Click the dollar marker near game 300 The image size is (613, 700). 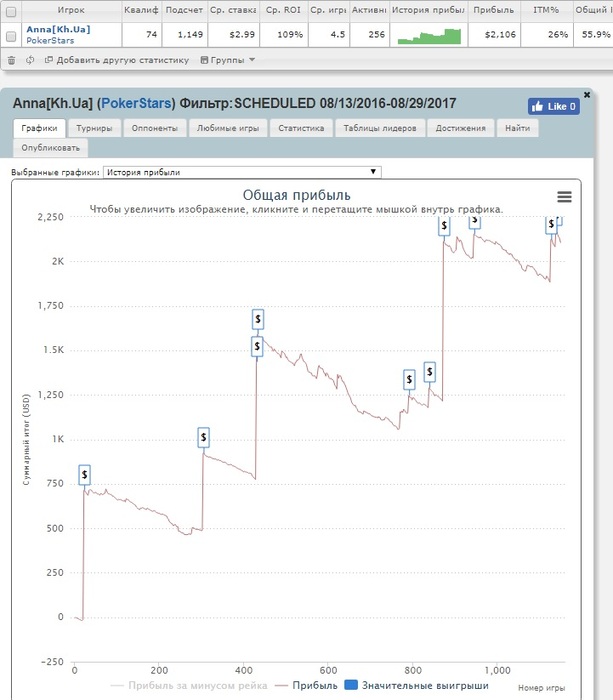[204, 437]
